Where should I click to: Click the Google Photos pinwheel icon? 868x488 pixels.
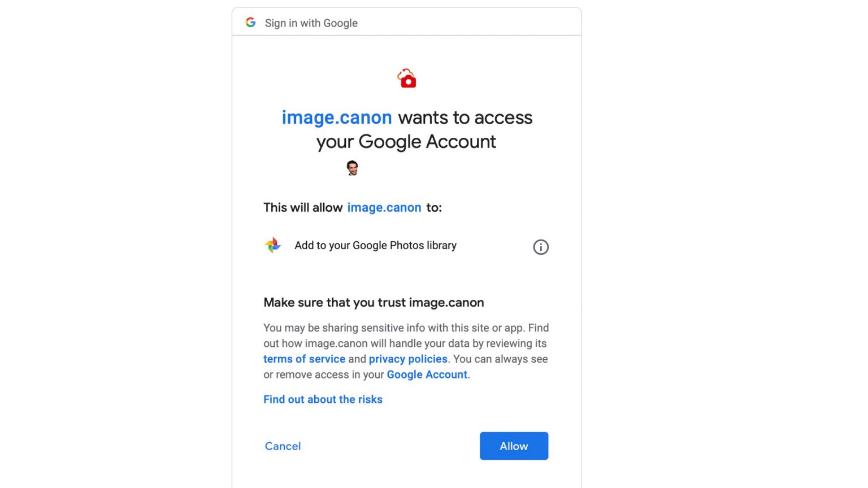273,245
